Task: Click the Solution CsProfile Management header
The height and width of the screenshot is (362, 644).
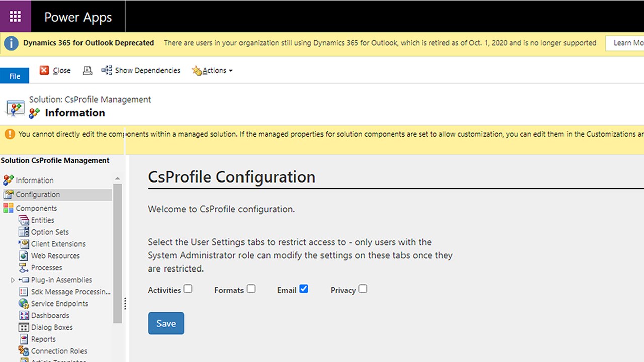Action: 55,161
